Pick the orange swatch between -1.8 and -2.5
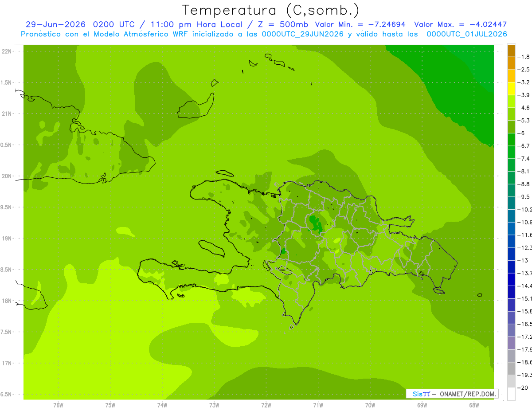The width and height of the screenshot is (532, 411). [511, 63]
